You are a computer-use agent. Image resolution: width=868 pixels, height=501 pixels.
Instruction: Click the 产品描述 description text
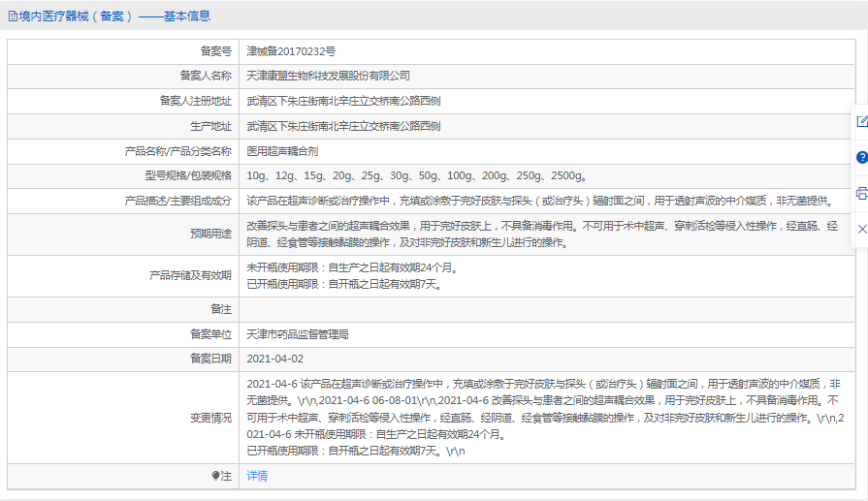[540, 201]
